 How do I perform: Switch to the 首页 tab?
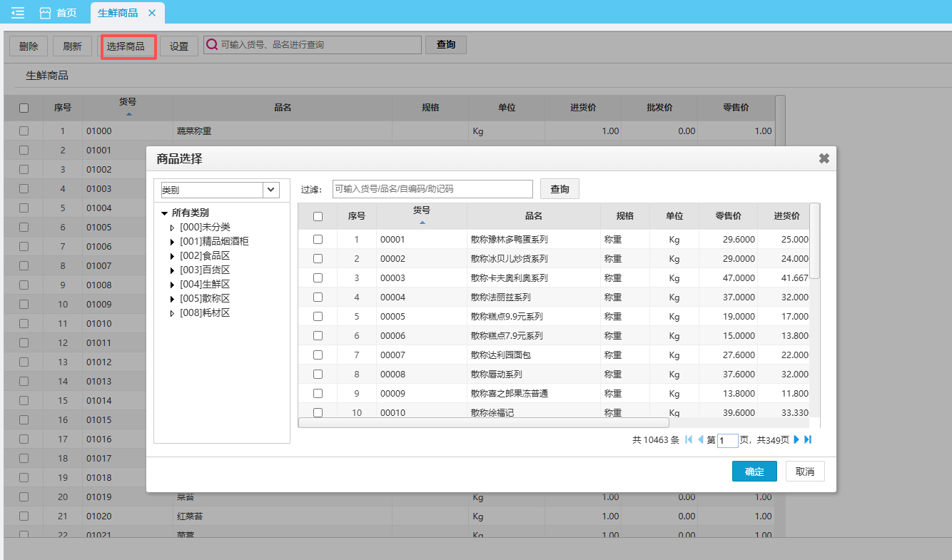click(59, 13)
